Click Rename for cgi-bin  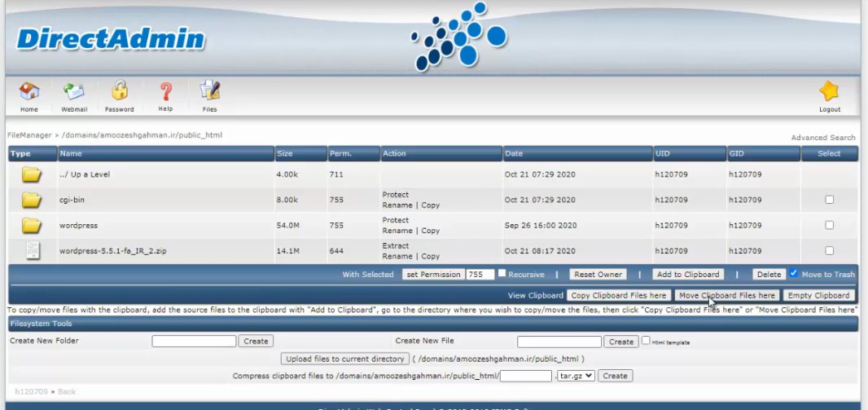(x=397, y=205)
